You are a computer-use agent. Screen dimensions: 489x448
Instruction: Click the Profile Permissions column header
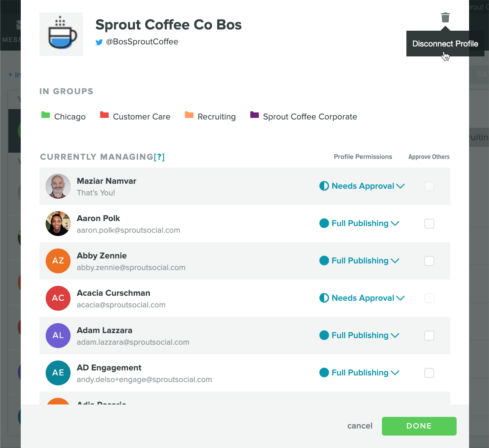point(363,157)
